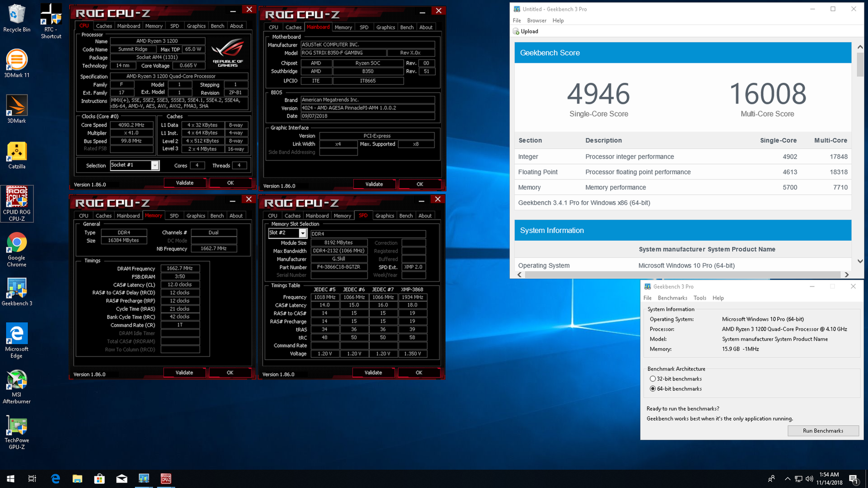Open Google Chrome from the desktop
Screen dimensions: 868x488
coord(17,249)
